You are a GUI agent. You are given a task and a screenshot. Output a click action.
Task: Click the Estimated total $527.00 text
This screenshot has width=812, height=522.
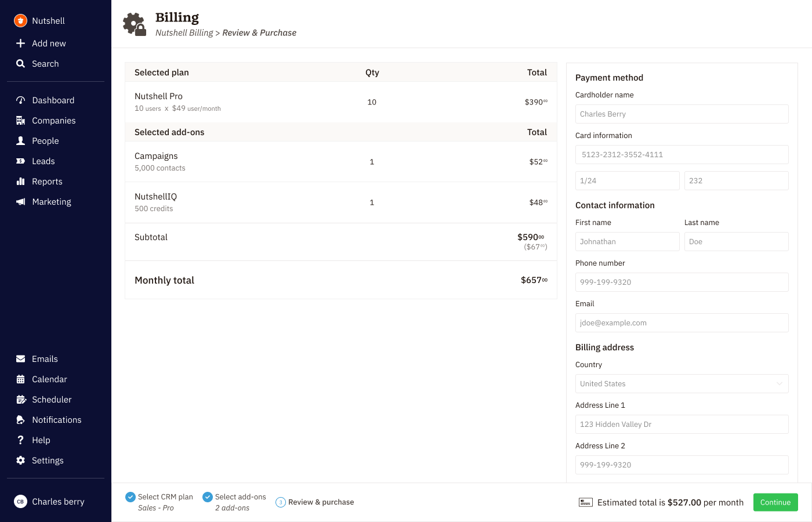point(670,503)
